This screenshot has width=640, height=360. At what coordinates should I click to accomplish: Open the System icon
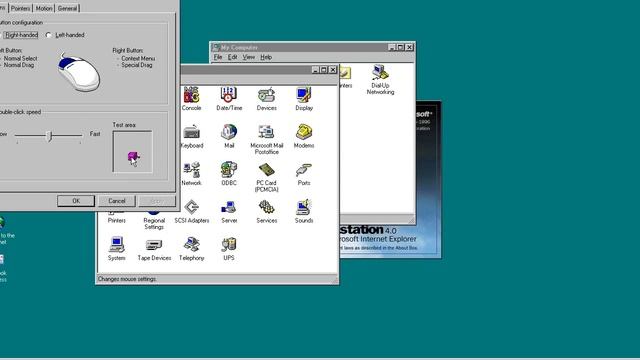(116, 249)
